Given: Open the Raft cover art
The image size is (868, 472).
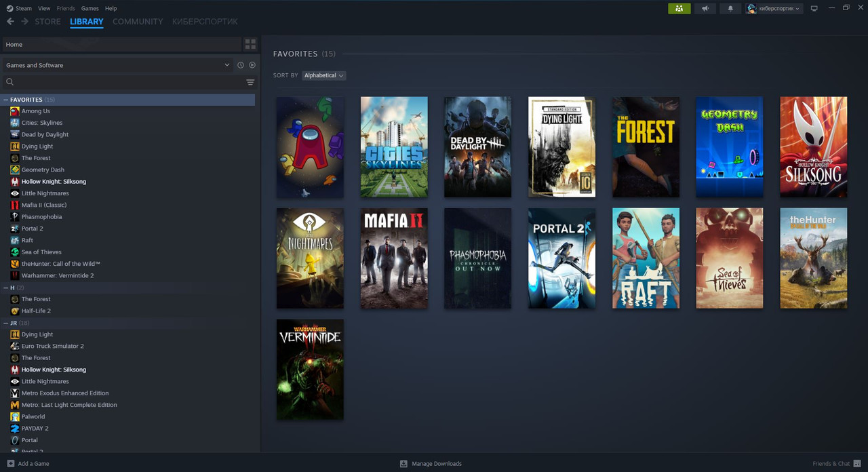Looking at the screenshot, I should coord(646,258).
